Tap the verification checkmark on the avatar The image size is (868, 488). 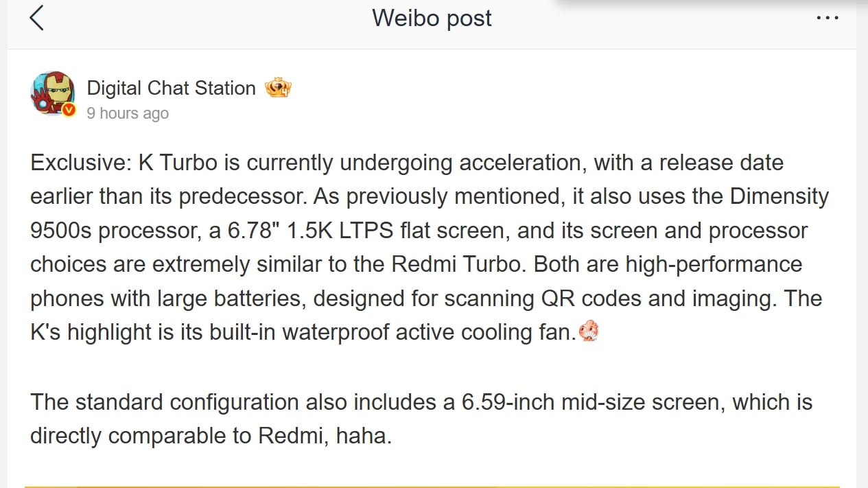69,110
